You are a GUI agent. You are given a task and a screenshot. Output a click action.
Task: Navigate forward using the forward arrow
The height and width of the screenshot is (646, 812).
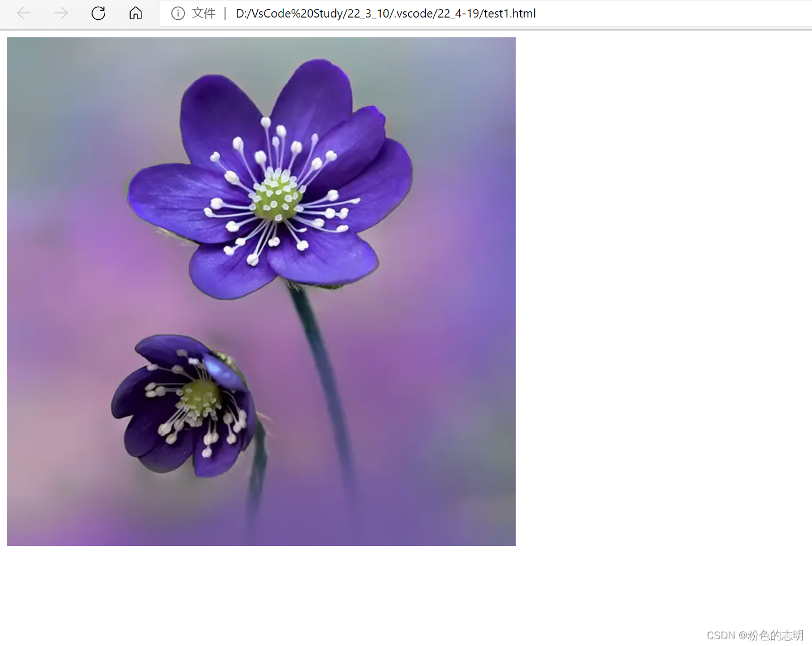61,13
